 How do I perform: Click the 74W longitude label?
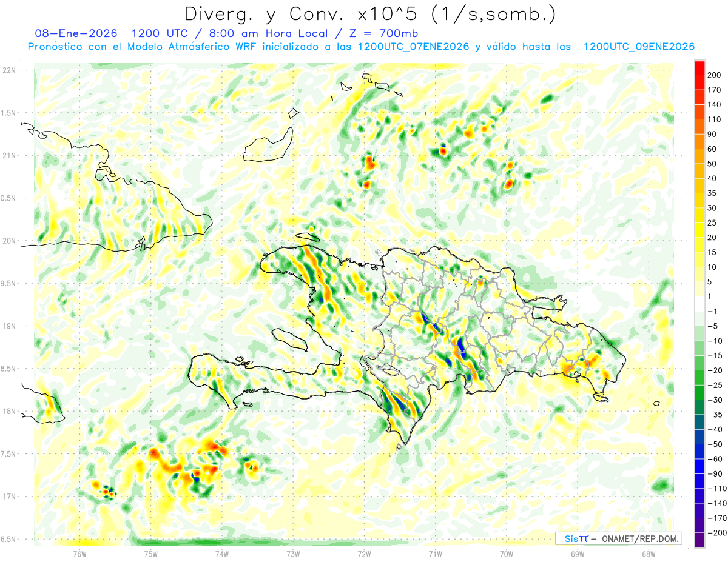coord(222,554)
